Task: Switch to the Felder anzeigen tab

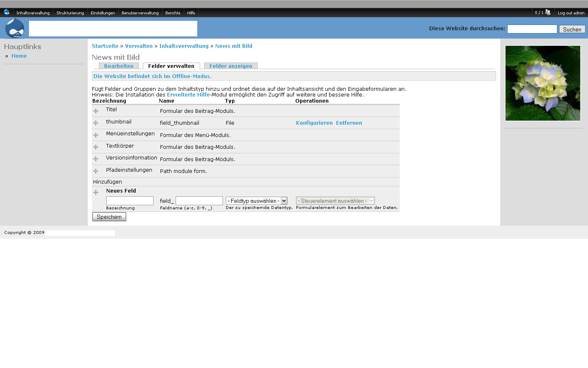Action: tap(231, 66)
